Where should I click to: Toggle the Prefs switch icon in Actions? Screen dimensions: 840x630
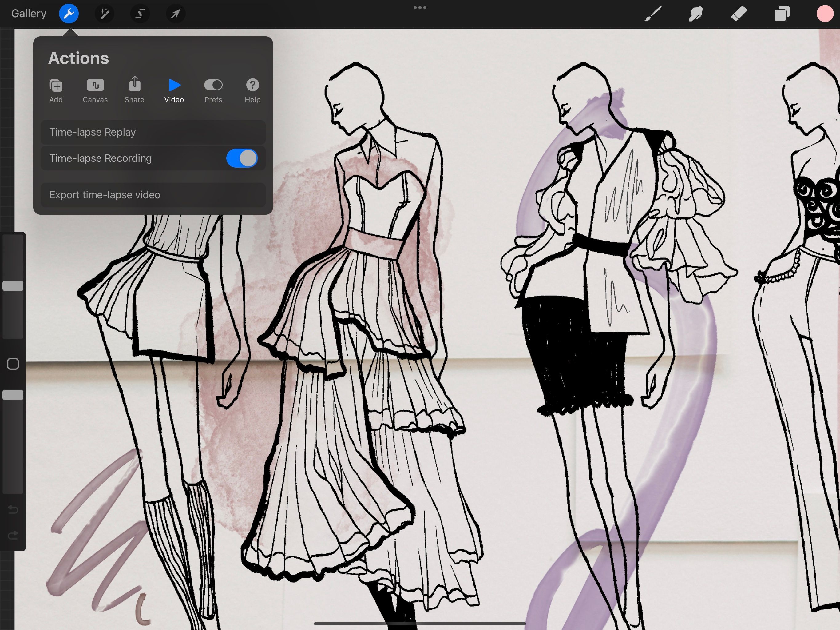pos(213,85)
